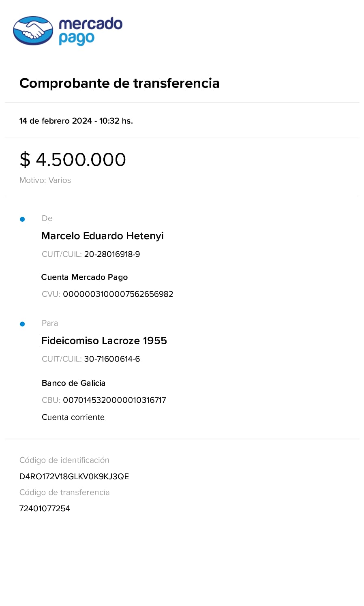Click the Motivo: Varios label
The width and height of the screenshot is (364, 606).
pos(45,180)
